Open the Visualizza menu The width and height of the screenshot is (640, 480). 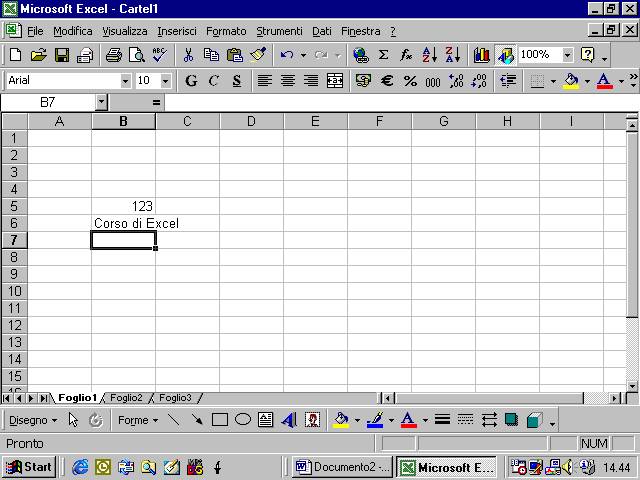pos(124,31)
